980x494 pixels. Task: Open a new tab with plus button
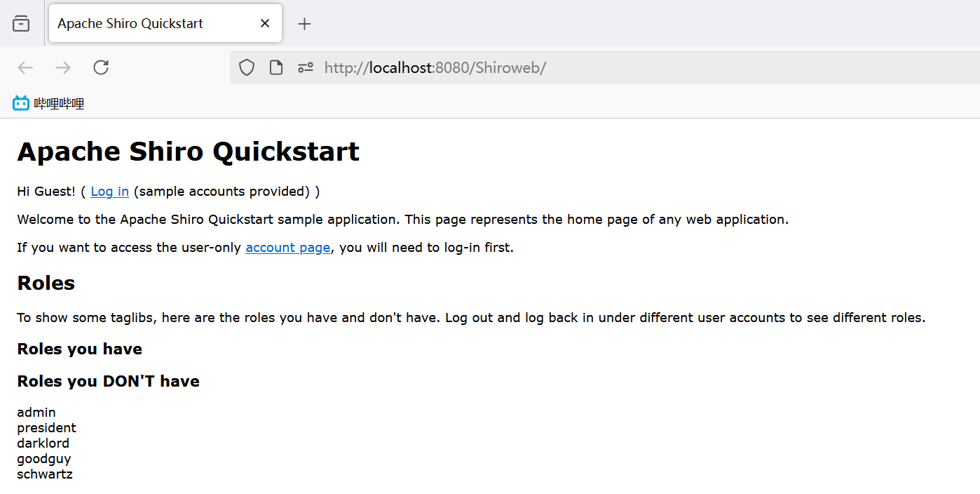(304, 24)
